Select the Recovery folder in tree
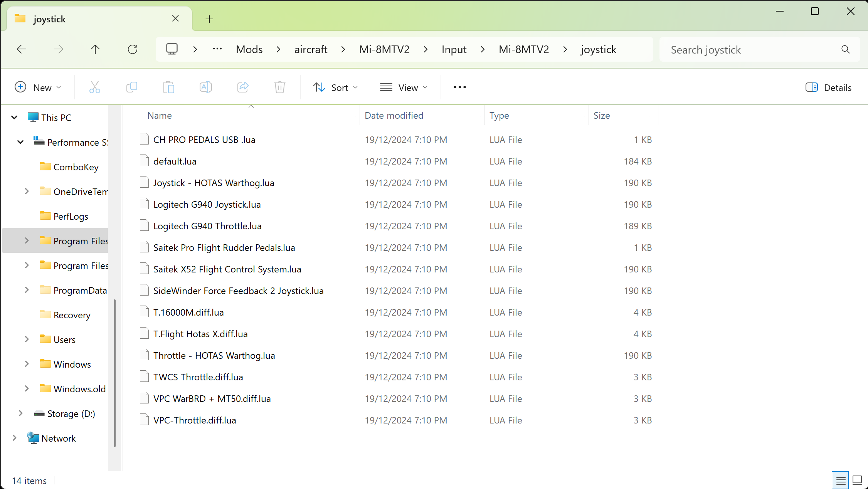Screen dimensions: 868x489 coord(72,315)
